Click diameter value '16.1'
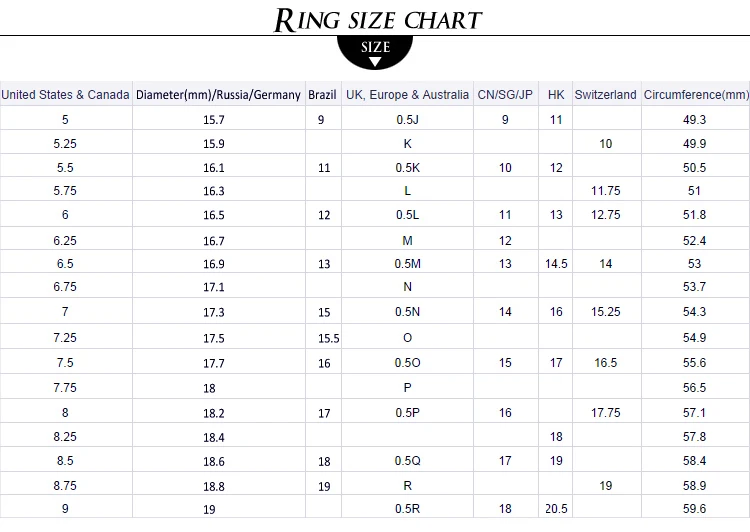This screenshot has width=750, height=532. point(214,167)
